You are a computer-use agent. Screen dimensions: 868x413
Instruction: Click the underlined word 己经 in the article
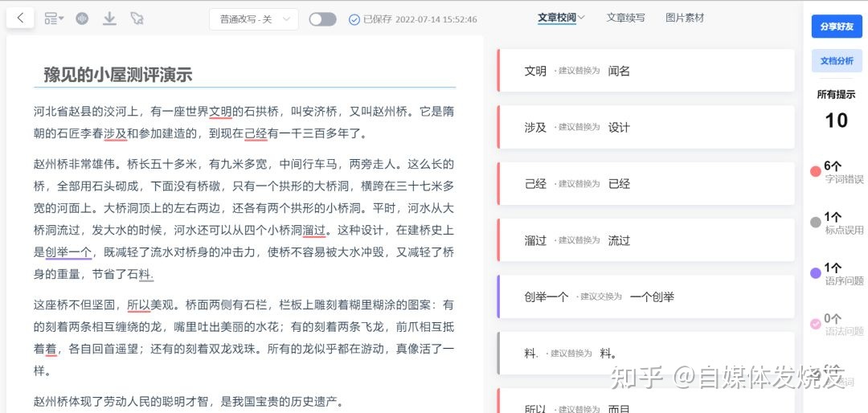[256, 133]
